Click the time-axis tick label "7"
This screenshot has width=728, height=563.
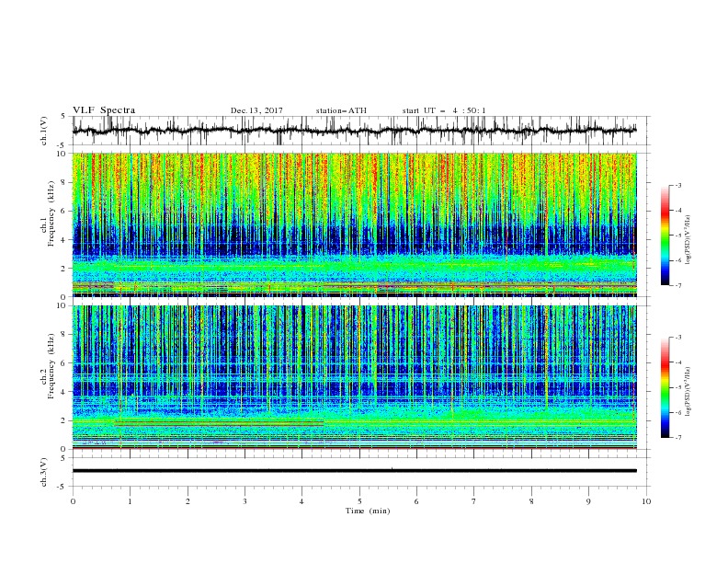pyautogui.click(x=474, y=501)
